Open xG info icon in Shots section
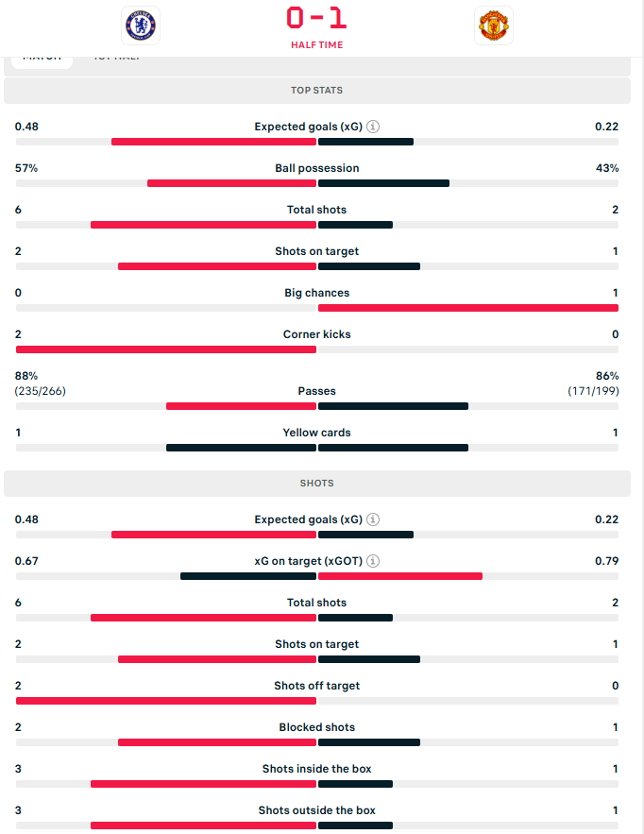Screen dimensions: 644x834 pos(373,519)
